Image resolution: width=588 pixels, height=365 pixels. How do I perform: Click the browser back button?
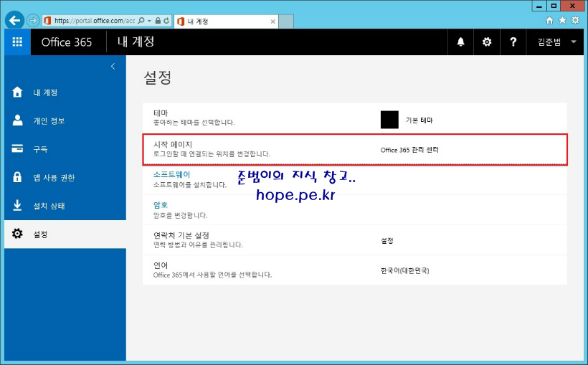14,20
